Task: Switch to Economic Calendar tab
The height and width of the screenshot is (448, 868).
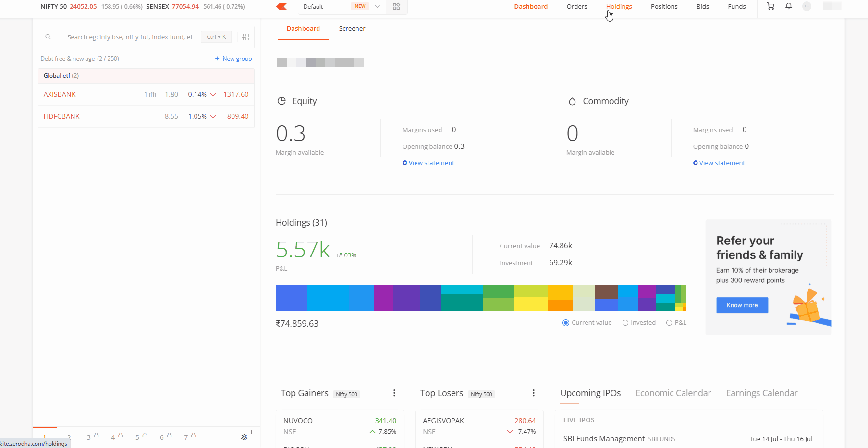Action: tap(673, 393)
